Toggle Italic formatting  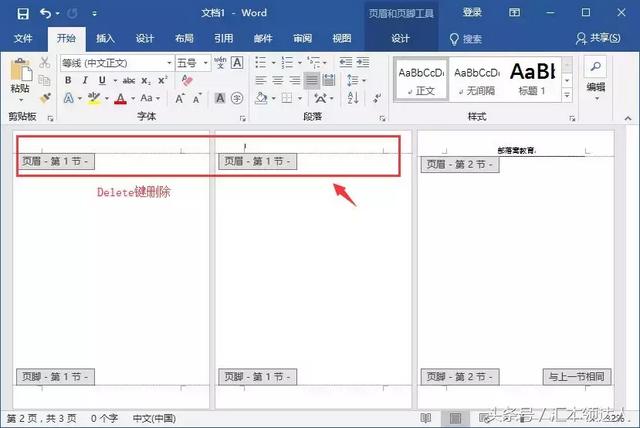[x=85, y=80]
